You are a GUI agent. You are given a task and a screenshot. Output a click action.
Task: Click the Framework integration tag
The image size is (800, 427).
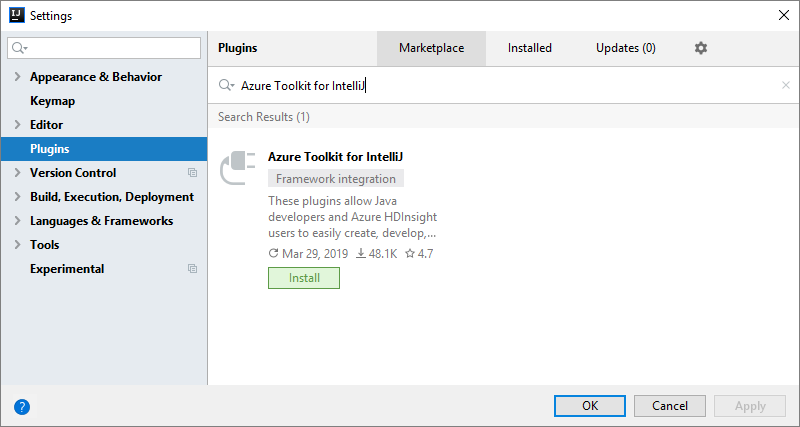[x=336, y=179]
